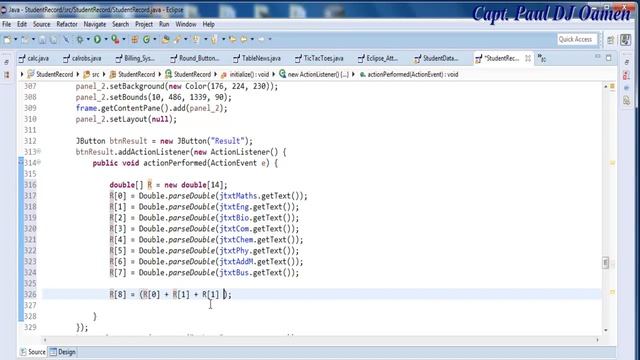
Task: Click the Open Perspective icon
Action: pos(611,40)
